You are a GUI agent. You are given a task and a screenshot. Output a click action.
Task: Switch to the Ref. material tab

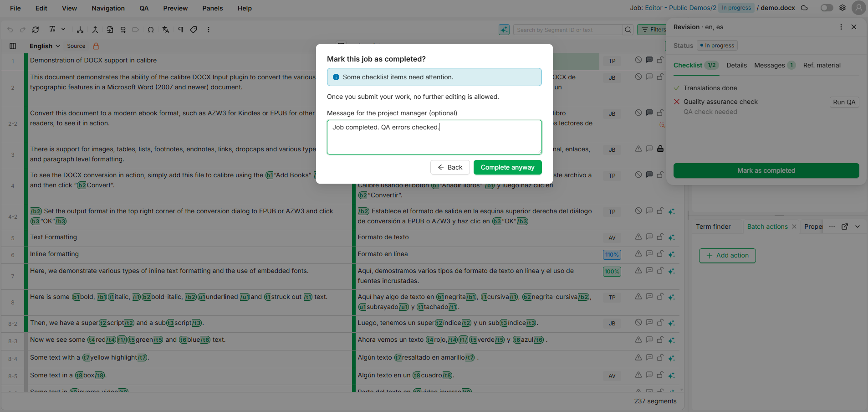pos(822,65)
